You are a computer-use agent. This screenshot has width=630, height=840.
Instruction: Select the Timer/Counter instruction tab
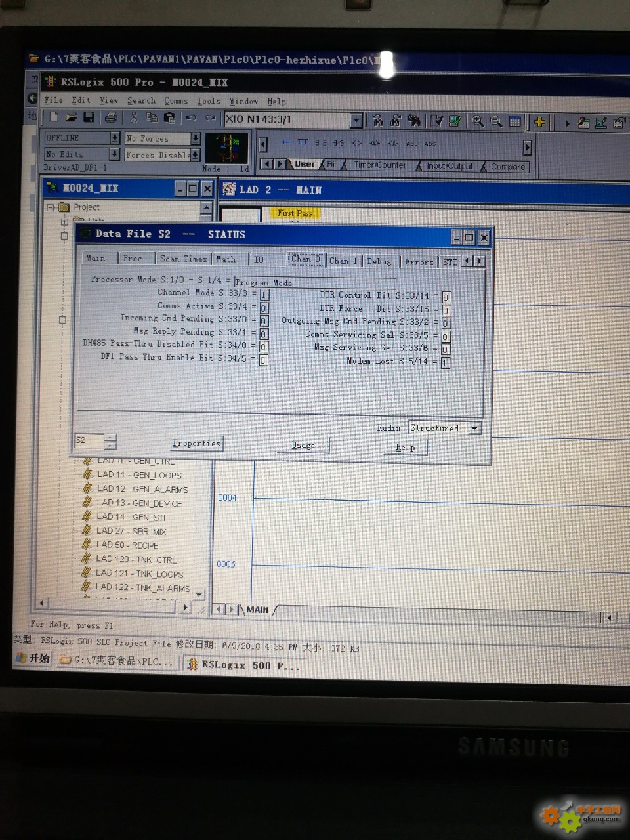[x=380, y=165]
